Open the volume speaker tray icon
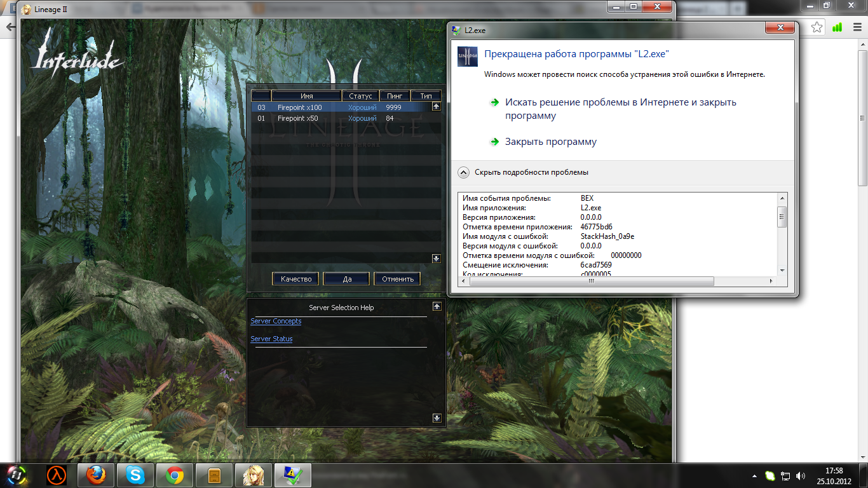This screenshot has width=868, height=488. point(801,475)
